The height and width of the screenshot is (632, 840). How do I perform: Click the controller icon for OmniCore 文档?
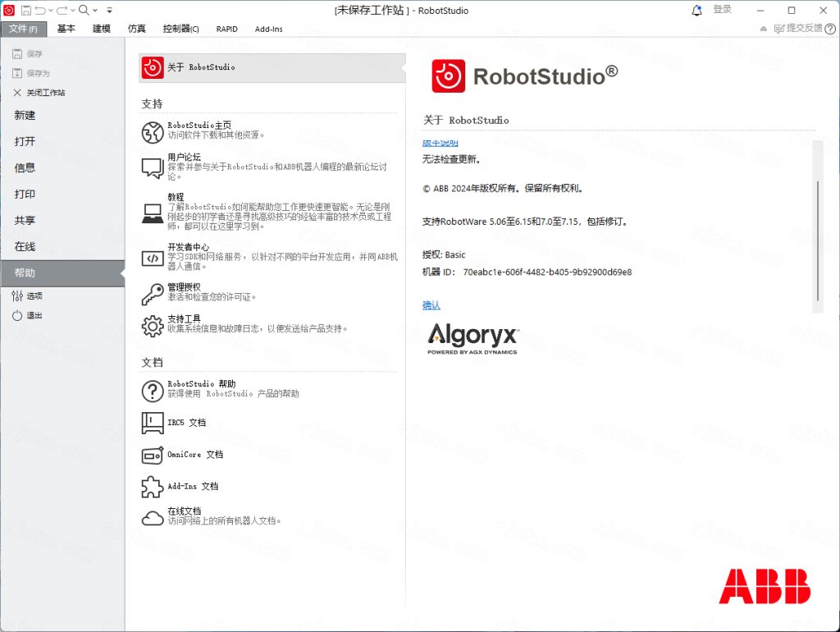(153, 455)
